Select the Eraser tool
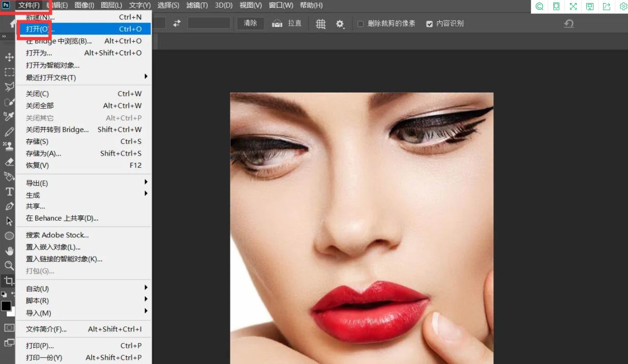This screenshot has width=628, height=364. pyautogui.click(x=9, y=162)
